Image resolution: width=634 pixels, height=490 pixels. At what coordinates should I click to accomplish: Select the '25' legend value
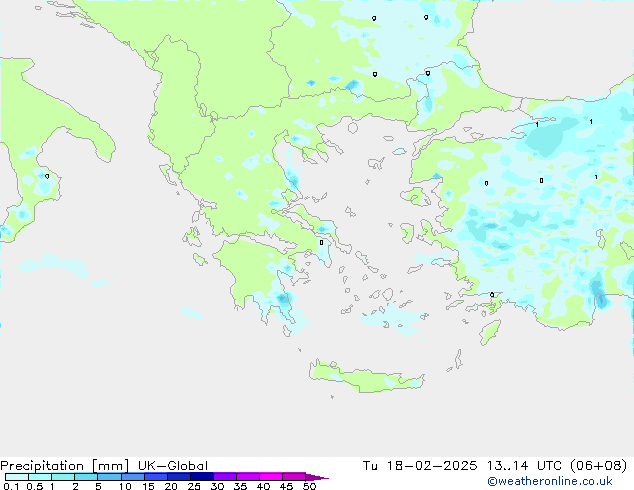(194, 486)
